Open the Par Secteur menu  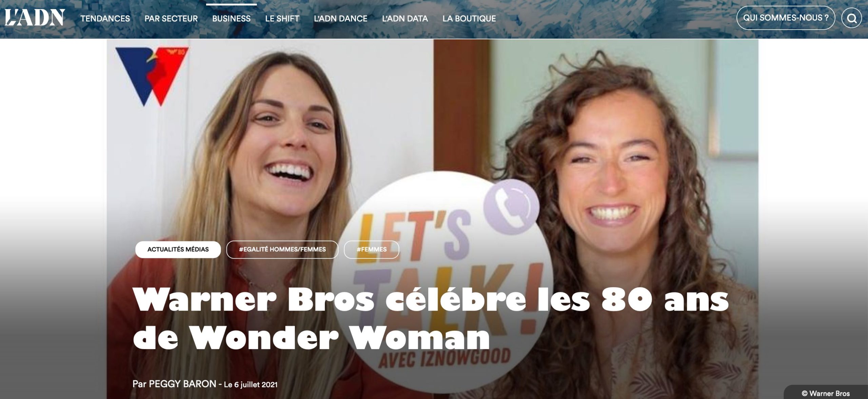point(171,19)
